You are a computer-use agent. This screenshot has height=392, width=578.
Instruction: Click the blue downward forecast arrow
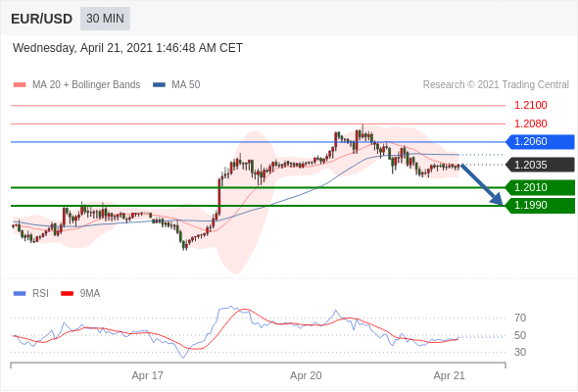(x=482, y=184)
